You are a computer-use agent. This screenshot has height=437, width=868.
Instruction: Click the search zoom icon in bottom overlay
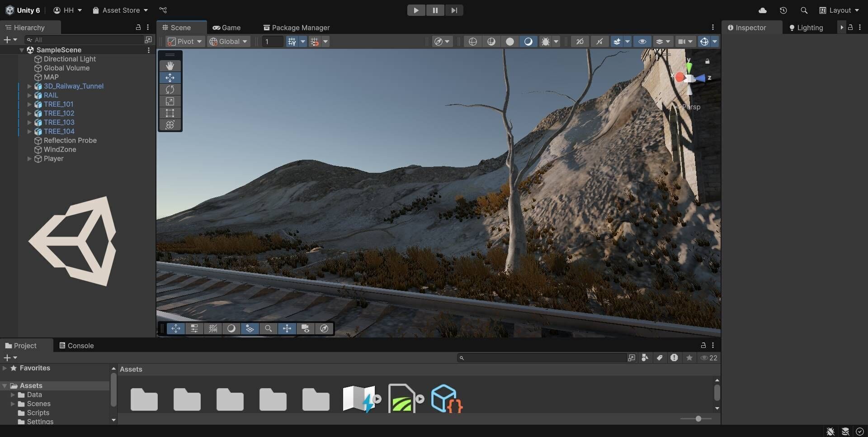[x=269, y=329]
